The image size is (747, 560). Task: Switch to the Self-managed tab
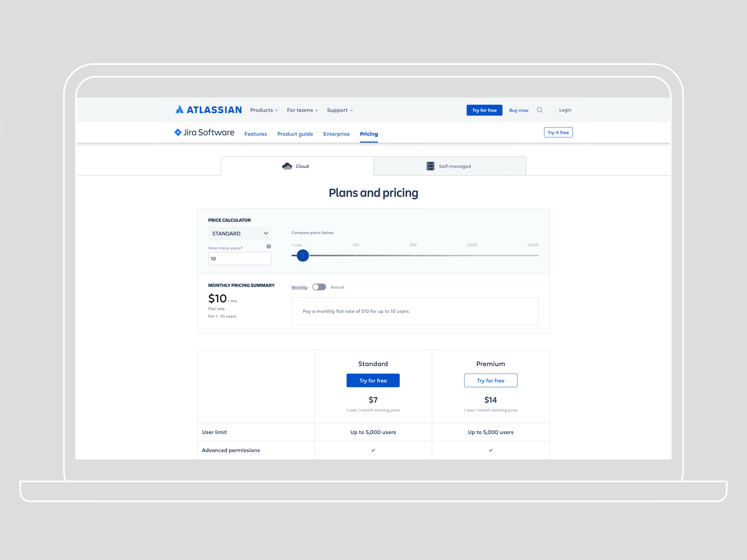point(454,166)
